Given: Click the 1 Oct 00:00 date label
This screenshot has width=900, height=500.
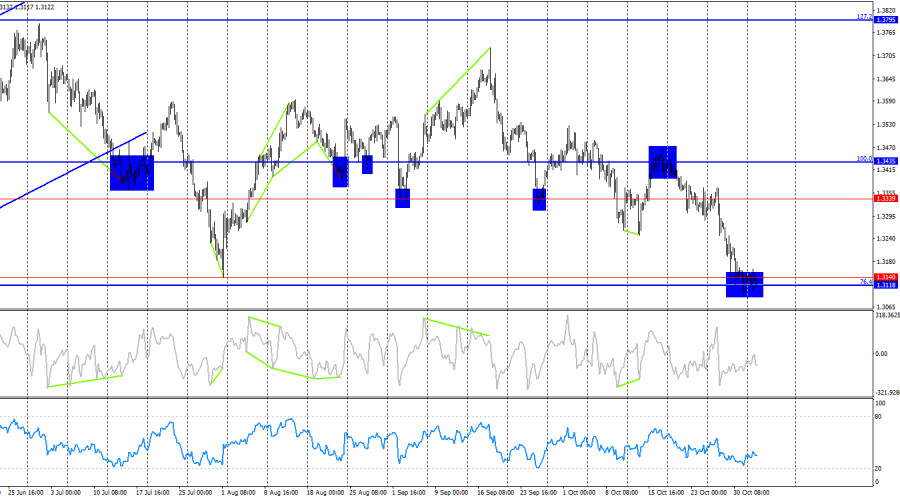Looking at the screenshot, I should 579,493.
